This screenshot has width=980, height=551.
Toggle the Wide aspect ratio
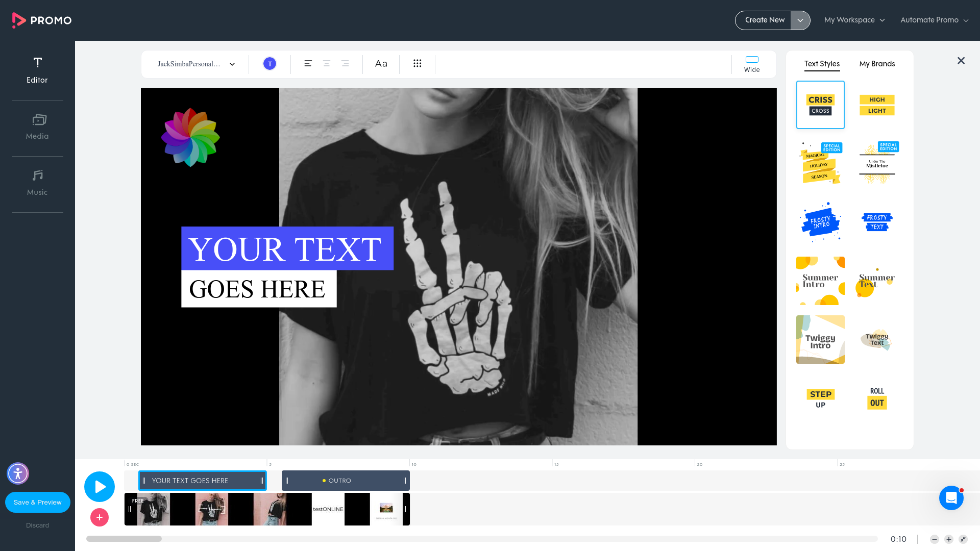click(751, 63)
